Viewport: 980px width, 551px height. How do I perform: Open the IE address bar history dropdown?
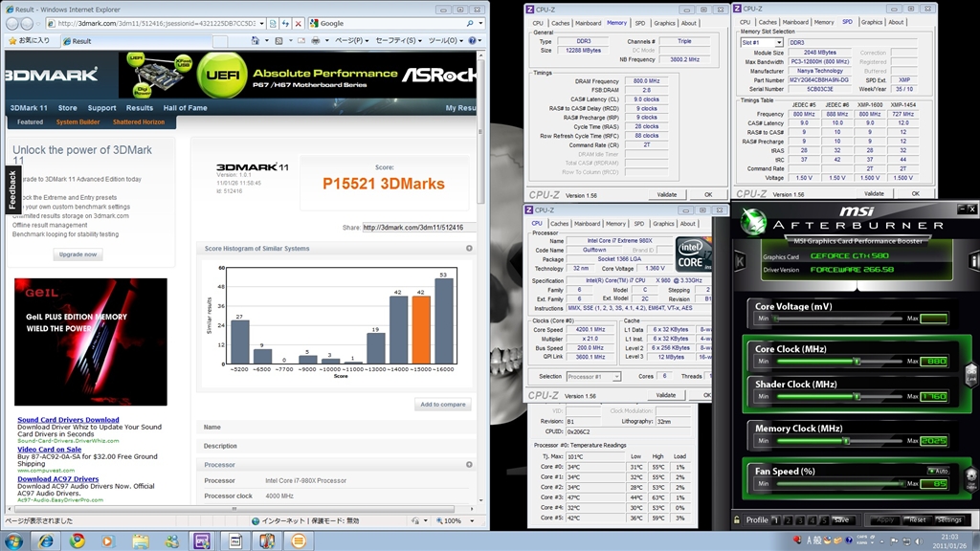tap(261, 24)
